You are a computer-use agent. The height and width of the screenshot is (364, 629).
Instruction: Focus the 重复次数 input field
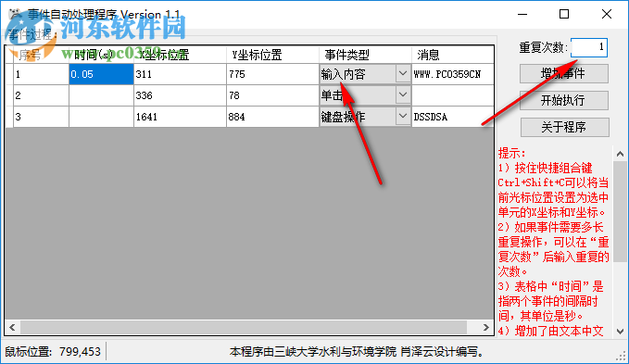pos(589,48)
